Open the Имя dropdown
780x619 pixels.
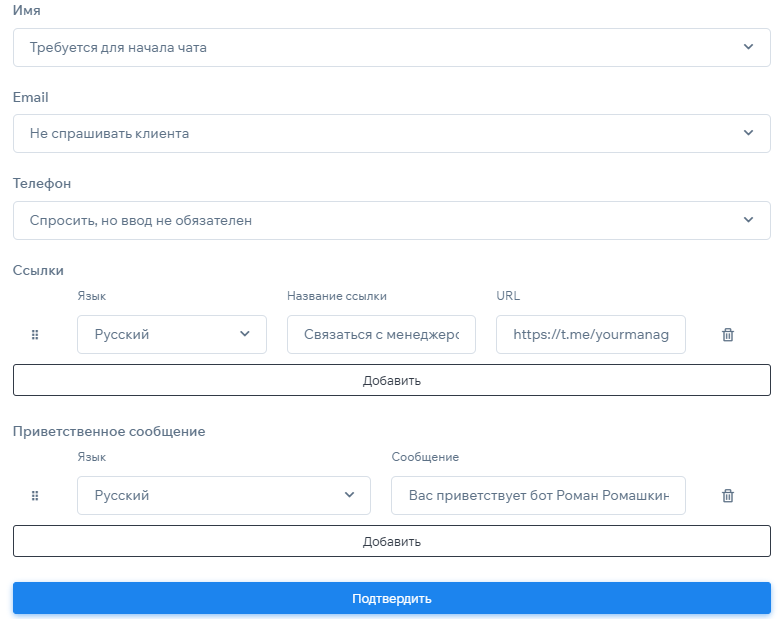(391, 47)
